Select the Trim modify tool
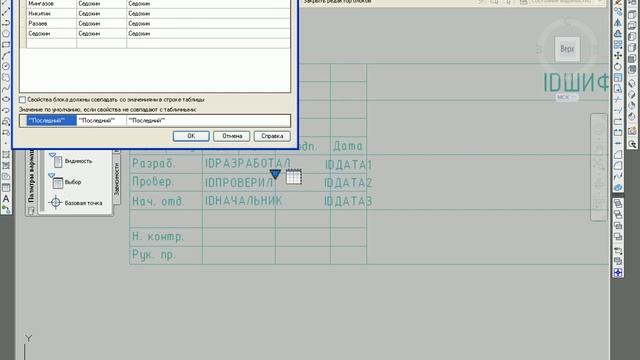This screenshot has height=360, width=640. click(x=618, y=100)
